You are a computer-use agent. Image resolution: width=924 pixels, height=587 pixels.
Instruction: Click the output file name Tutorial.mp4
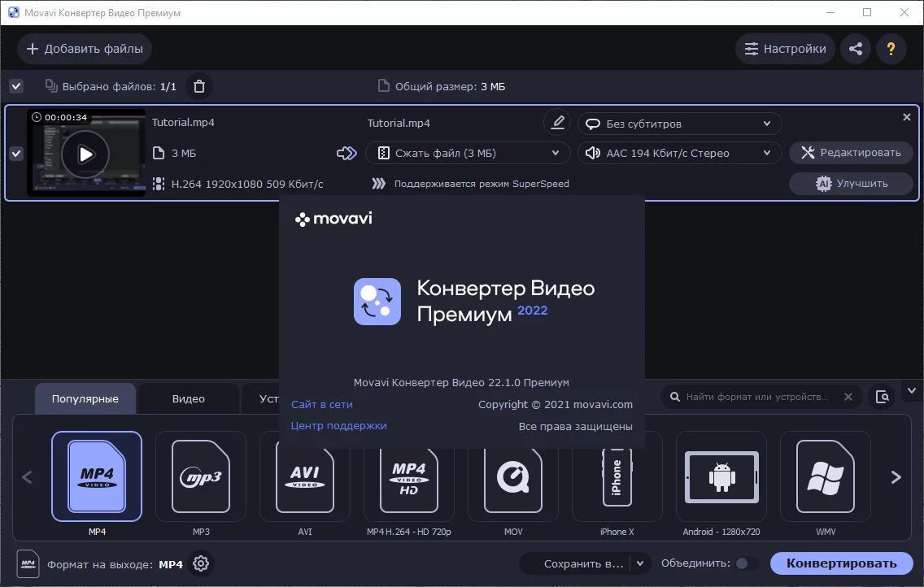pos(399,123)
